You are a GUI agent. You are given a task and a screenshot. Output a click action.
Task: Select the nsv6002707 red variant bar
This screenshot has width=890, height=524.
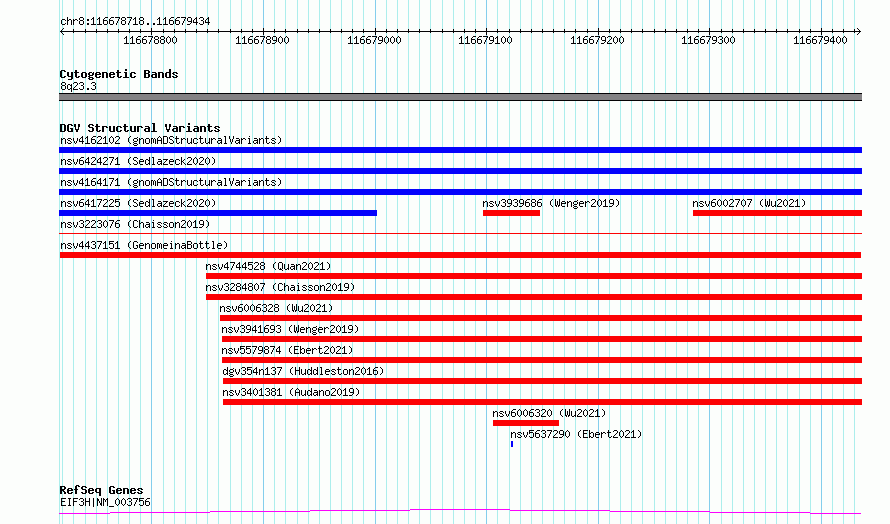(778, 213)
